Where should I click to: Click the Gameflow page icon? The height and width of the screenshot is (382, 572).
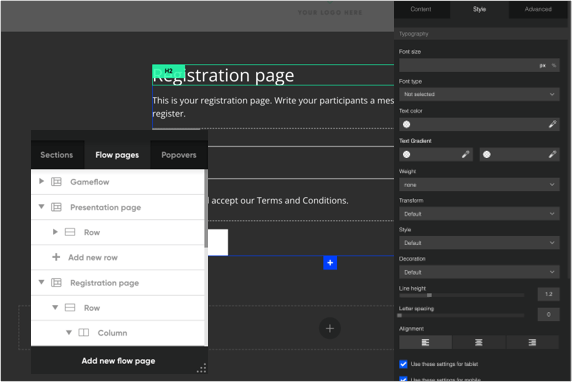click(x=56, y=182)
